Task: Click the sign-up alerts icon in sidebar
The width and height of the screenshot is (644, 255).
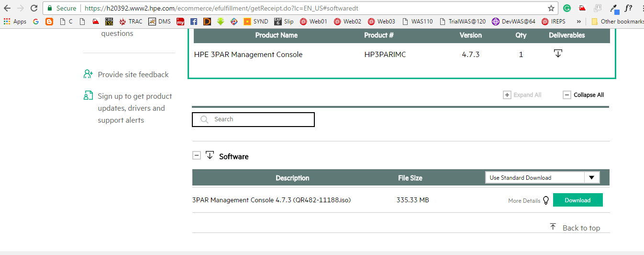Action: point(88,95)
